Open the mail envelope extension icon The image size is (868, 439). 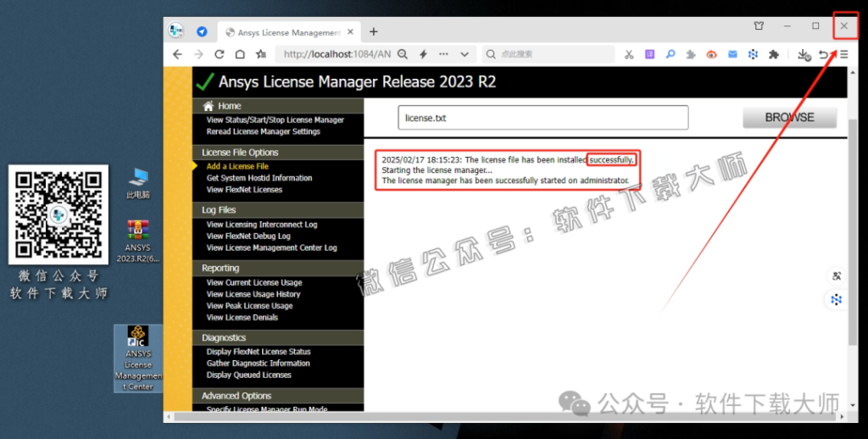pos(732,54)
